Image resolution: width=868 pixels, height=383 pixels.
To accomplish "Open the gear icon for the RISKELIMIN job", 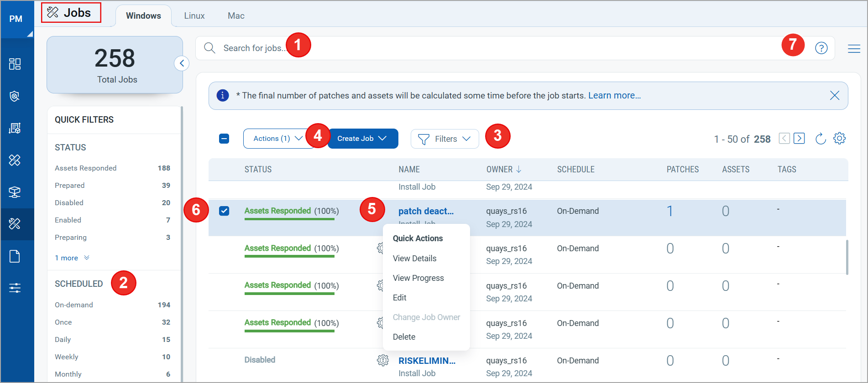I will (x=382, y=360).
